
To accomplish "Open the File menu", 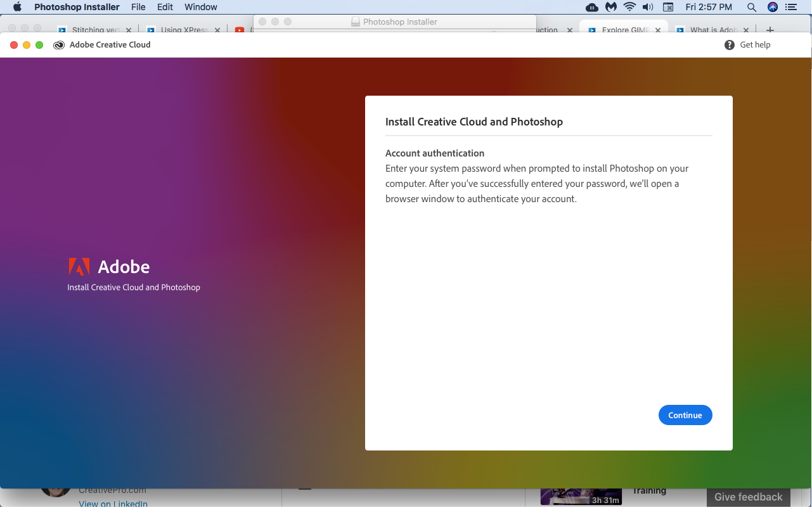I will (138, 7).
